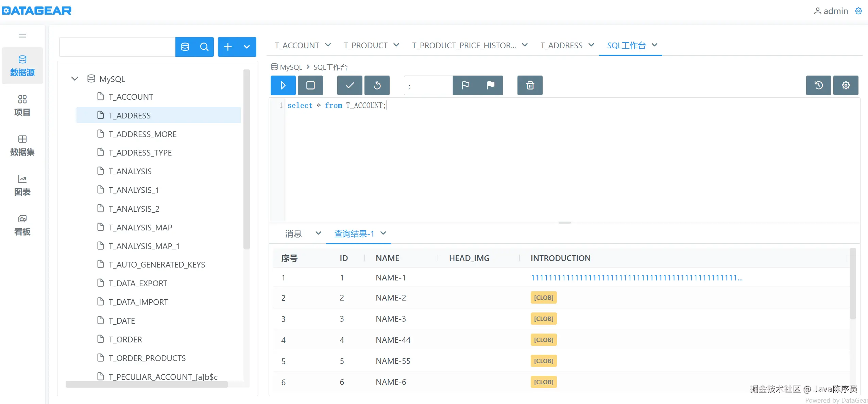
Task: Click the admin user icon
Action: click(817, 11)
